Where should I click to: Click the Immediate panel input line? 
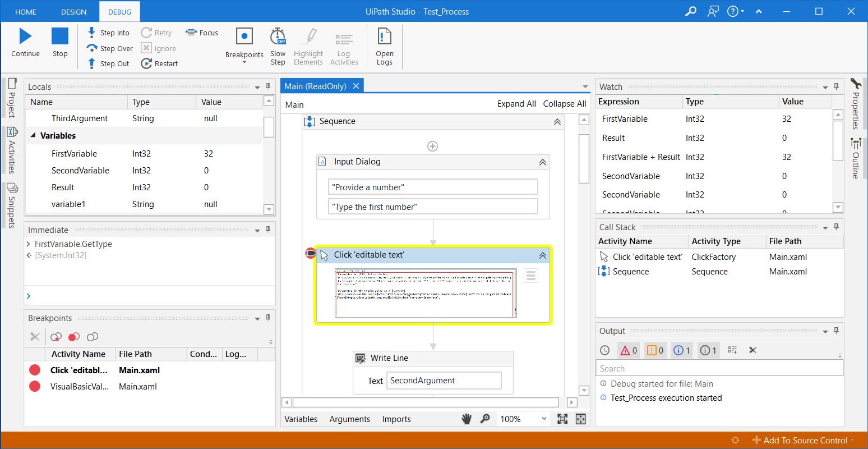pyautogui.click(x=150, y=296)
